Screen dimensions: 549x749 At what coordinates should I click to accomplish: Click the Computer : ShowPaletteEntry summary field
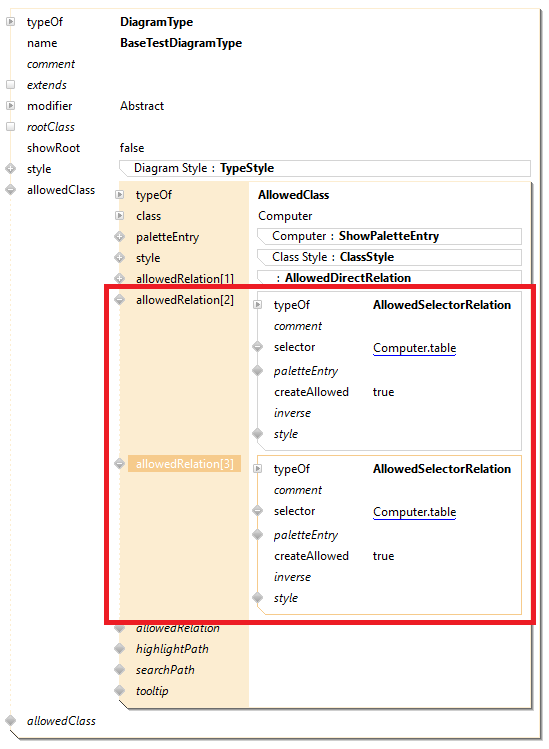pyautogui.click(x=389, y=236)
